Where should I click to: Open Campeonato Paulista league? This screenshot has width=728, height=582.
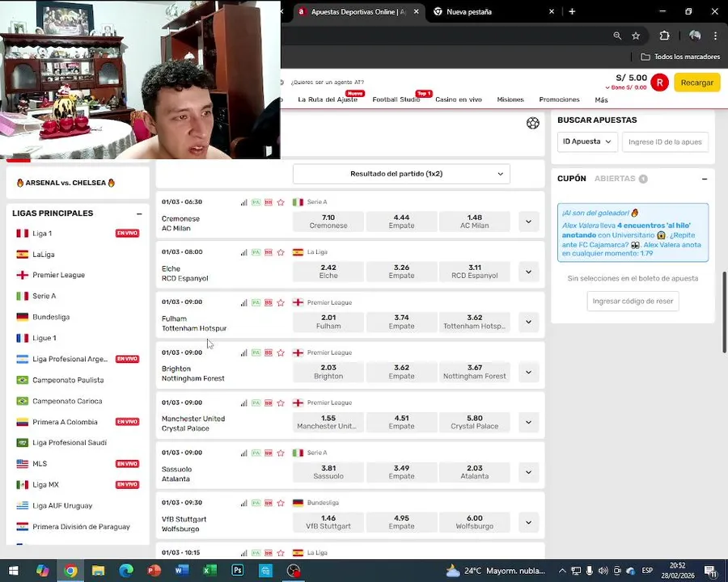tap(68, 380)
